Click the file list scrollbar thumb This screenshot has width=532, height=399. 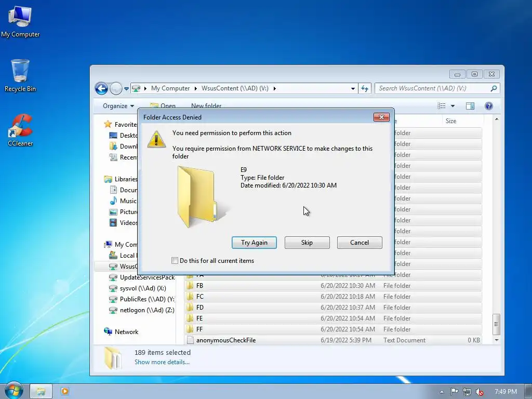(x=496, y=324)
